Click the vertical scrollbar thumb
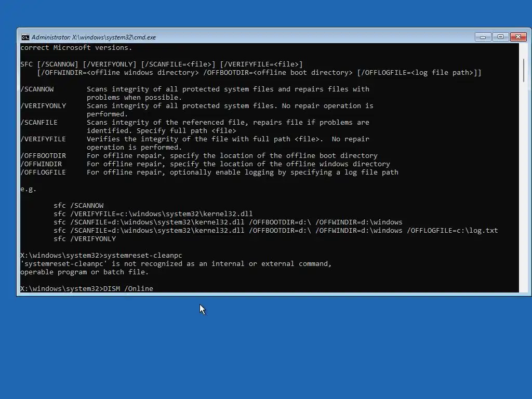This screenshot has height=399, width=532. tap(524, 70)
